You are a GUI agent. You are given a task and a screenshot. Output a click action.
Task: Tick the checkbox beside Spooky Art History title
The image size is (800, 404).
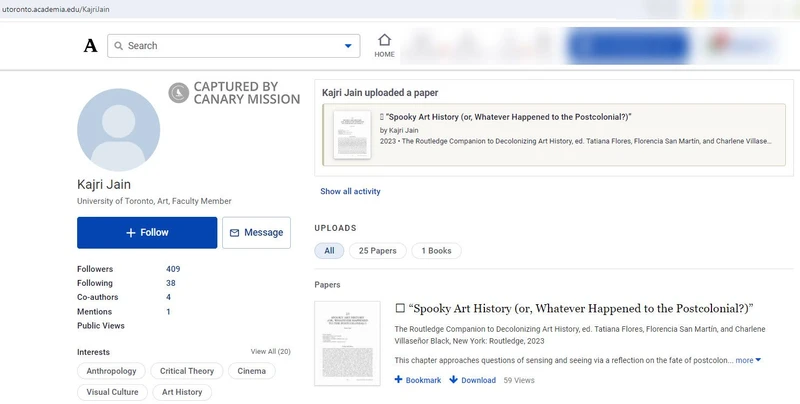pos(400,308)
